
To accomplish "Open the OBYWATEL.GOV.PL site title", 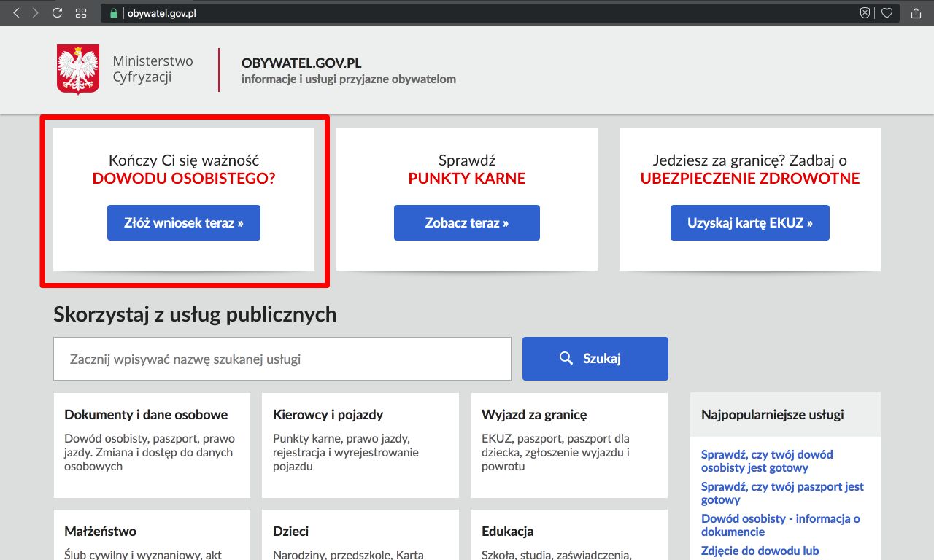I will [301, 63].
